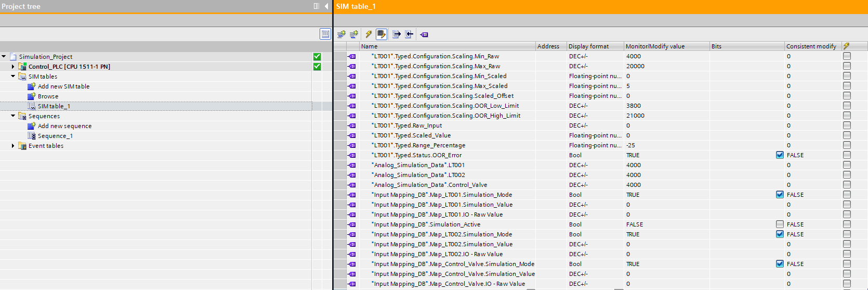This screenshot has width=868, height=290.
Task: Collapse the Project tree panel arrow
Action: tap(326, 6)
